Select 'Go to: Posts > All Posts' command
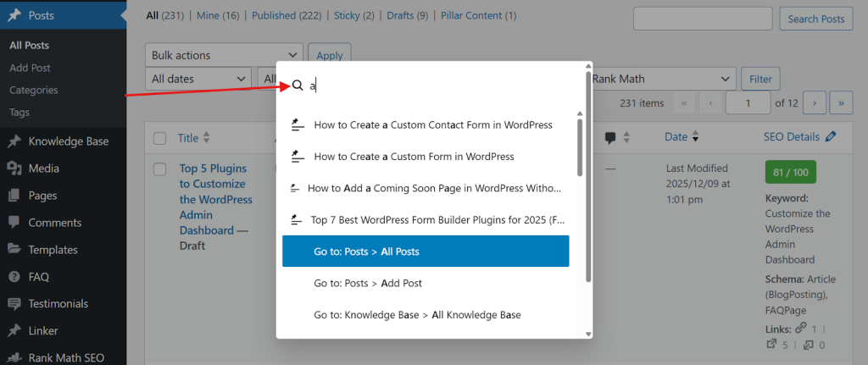 [426, 251]
